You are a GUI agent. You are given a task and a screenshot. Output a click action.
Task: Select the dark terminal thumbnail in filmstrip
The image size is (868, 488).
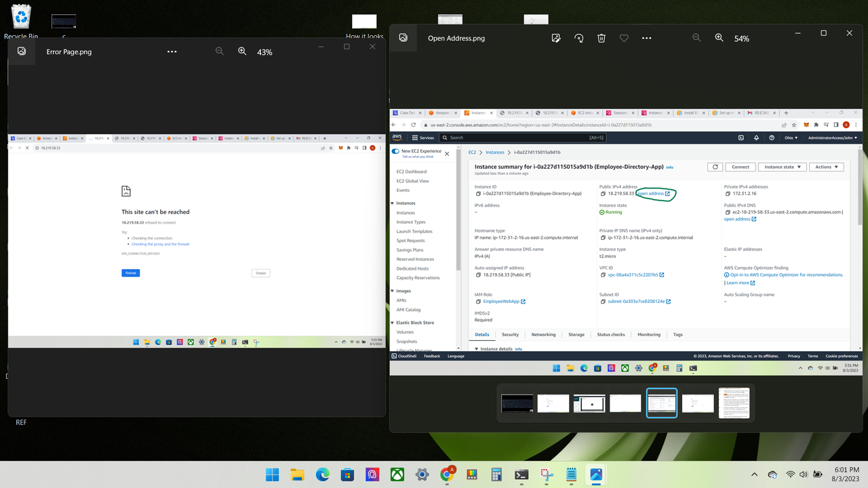pyautogui.click(x=517, y=403)
